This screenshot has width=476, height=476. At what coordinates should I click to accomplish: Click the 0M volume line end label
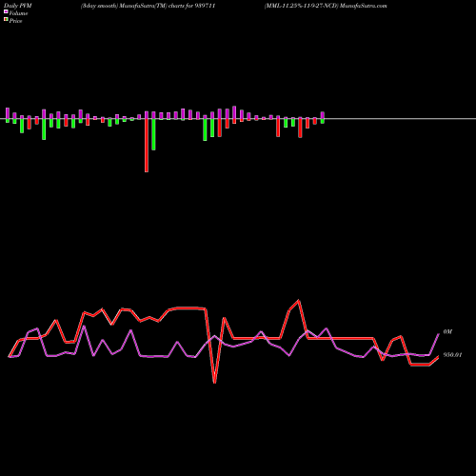(x=447, y=331)
